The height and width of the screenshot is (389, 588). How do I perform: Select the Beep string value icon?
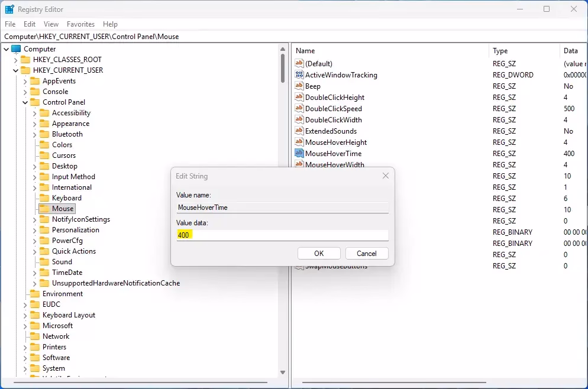click(x=299, y=86)
